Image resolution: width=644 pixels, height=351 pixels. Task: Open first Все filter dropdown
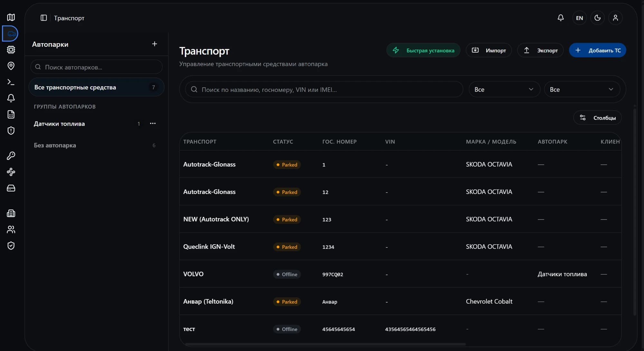[505, 89]
